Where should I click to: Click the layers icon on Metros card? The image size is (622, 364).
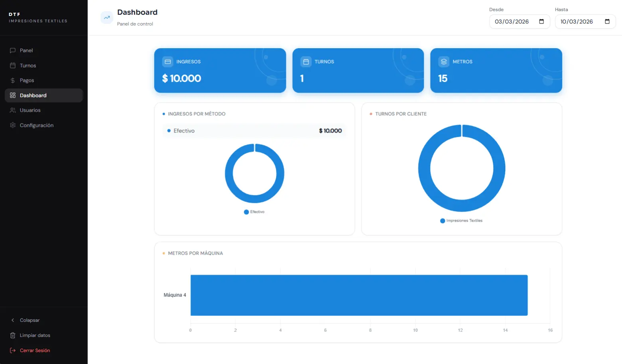[x=444, y=62]
